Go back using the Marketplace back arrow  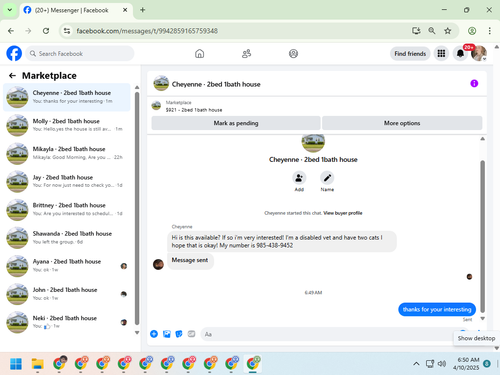pos(12,76)
